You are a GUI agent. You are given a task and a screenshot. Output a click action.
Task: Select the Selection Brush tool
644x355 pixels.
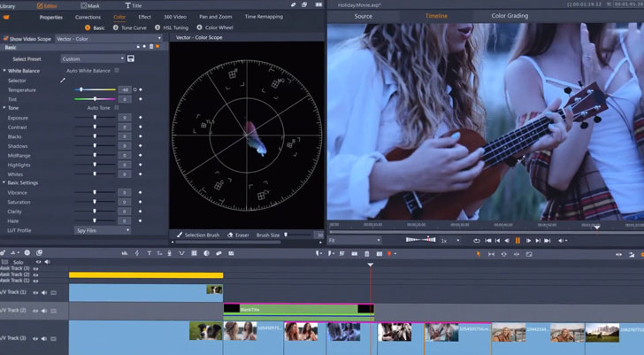point(198,235)
